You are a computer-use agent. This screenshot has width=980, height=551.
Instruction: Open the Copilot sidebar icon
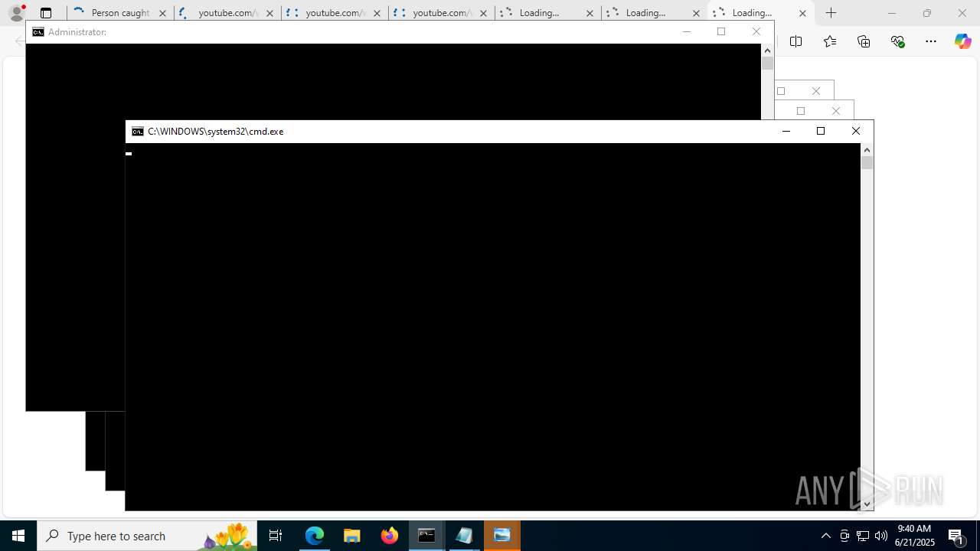click(962, 41)
